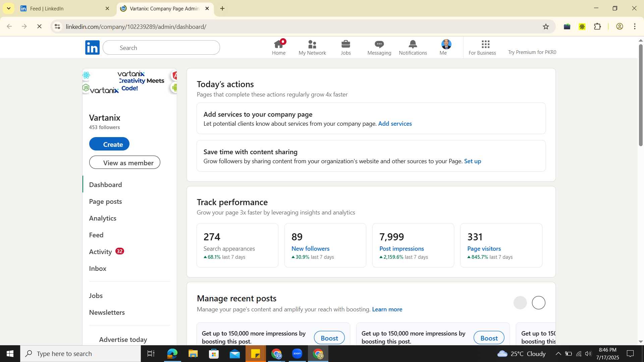Click the page vertical scrollbar thumb
644x362 pixels.
(x=640, y=95)
